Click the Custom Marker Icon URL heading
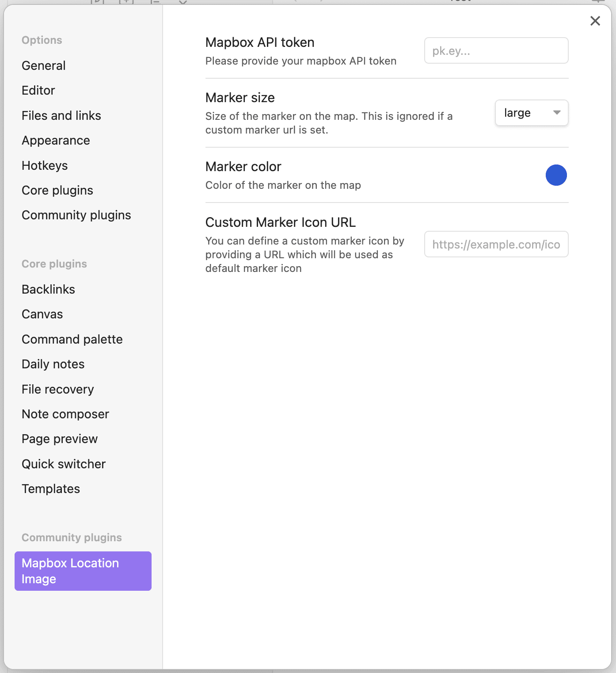This screenshot has width=616, height=673. pos(281,222)
